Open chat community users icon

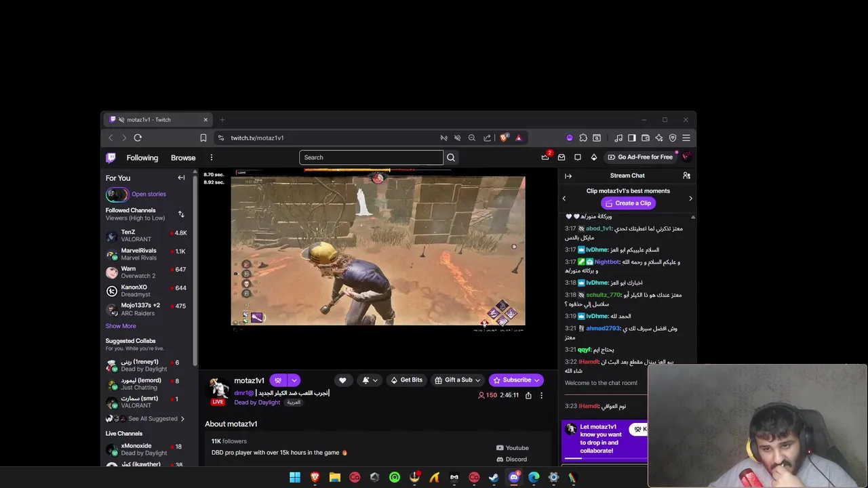point(686,176)
